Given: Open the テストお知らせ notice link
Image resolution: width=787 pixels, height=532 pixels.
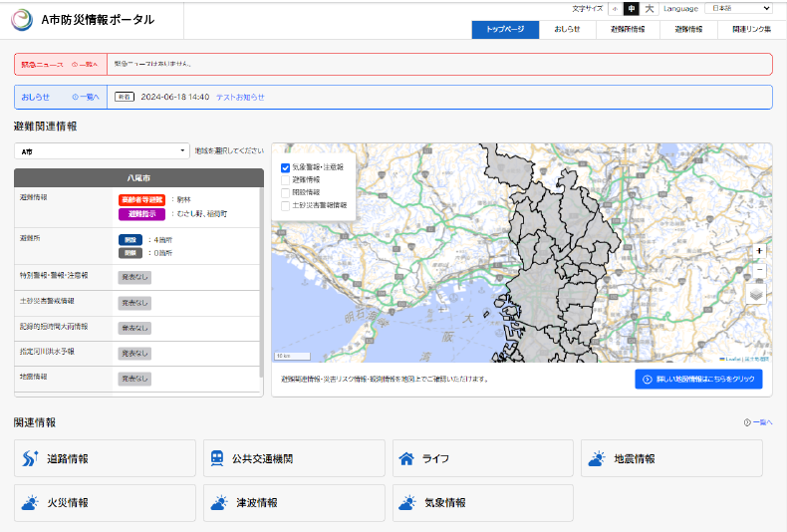Looking at the screenshot, I should 240,97.
